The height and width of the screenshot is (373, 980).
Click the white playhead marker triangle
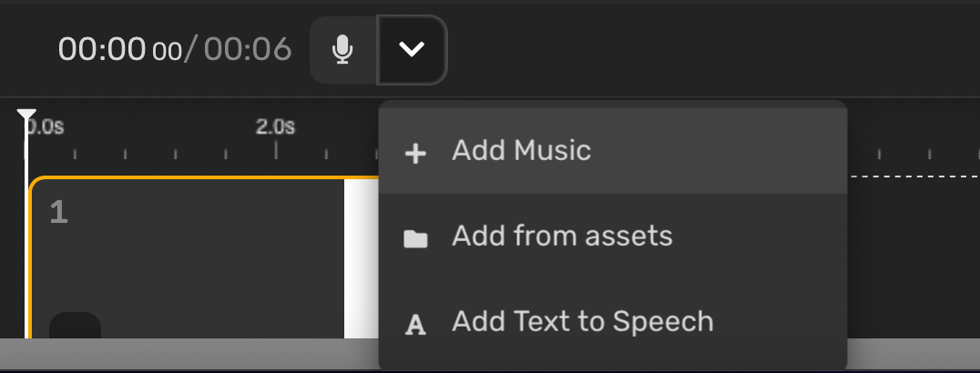pos(26,115)
